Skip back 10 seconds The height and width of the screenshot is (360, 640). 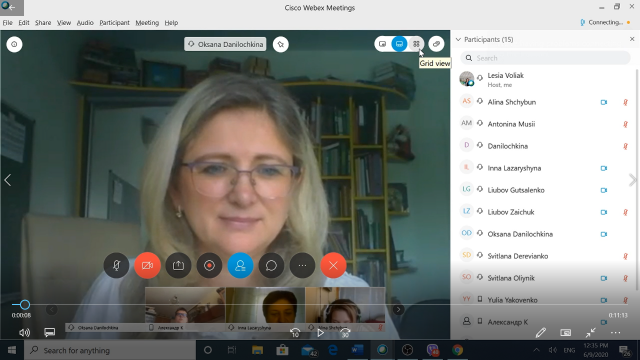(295, 333)
